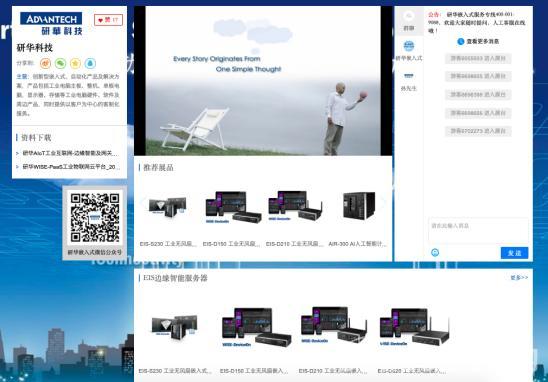Open EIS-D210 image in EIS边缘智能服务器 section
Viewport: 548px width, 382px height.
(x=334, y=326)
